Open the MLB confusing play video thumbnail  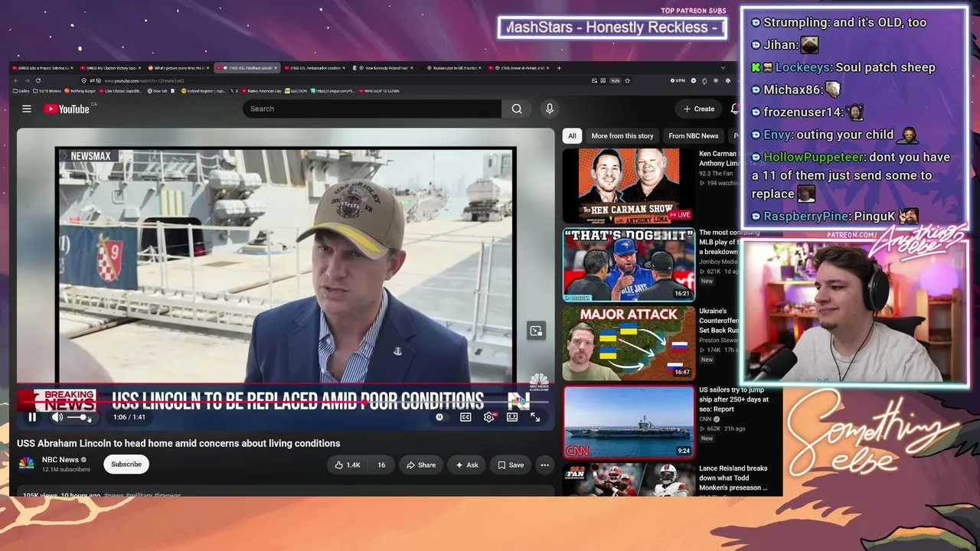point(629,265)
